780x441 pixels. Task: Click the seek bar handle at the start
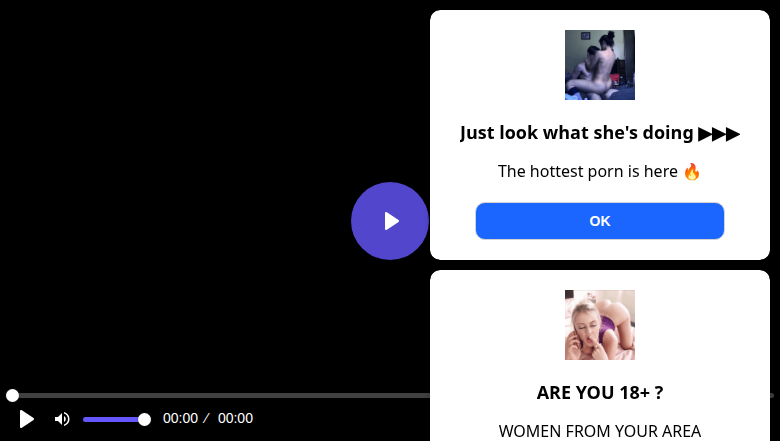[12, 396]
